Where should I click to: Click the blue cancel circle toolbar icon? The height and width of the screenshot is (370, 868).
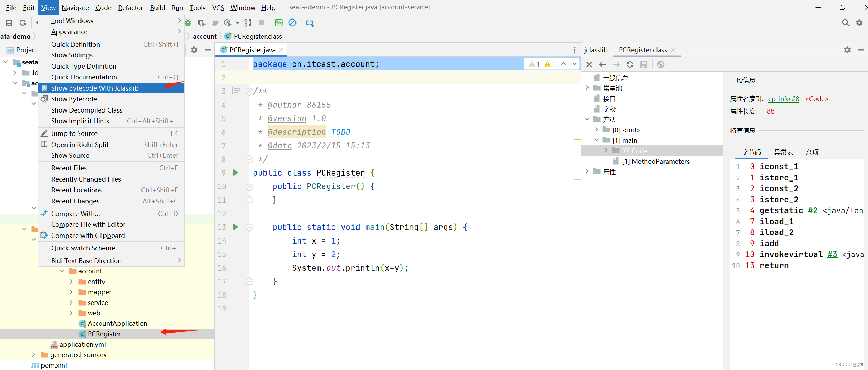click(292, 23)
